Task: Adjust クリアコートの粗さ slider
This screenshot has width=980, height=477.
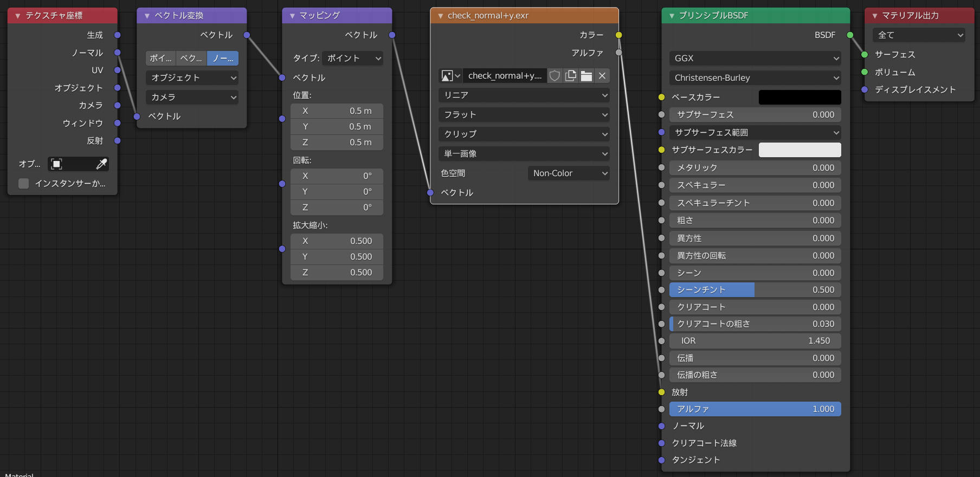Action: pos(755,324)
